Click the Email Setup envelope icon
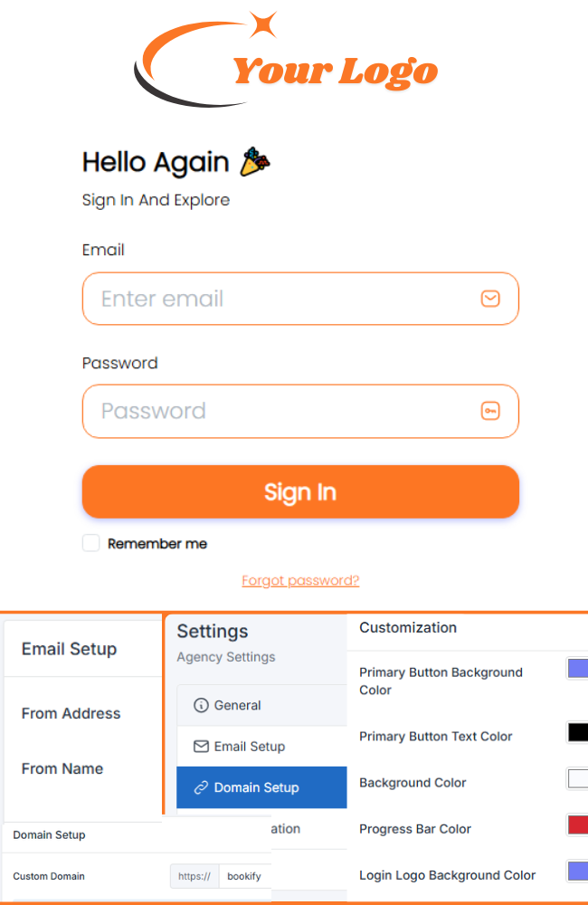This screenshot has height=905, width=588. tap(201, 747)
